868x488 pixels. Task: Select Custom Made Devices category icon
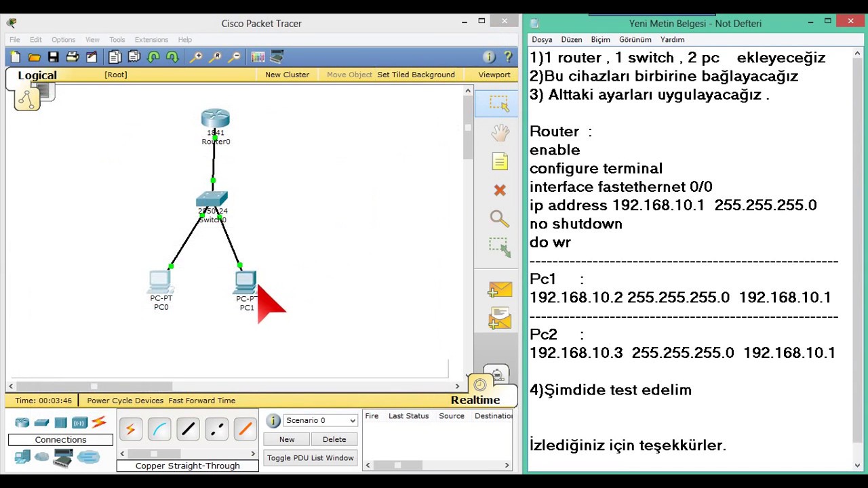[63, 459]
